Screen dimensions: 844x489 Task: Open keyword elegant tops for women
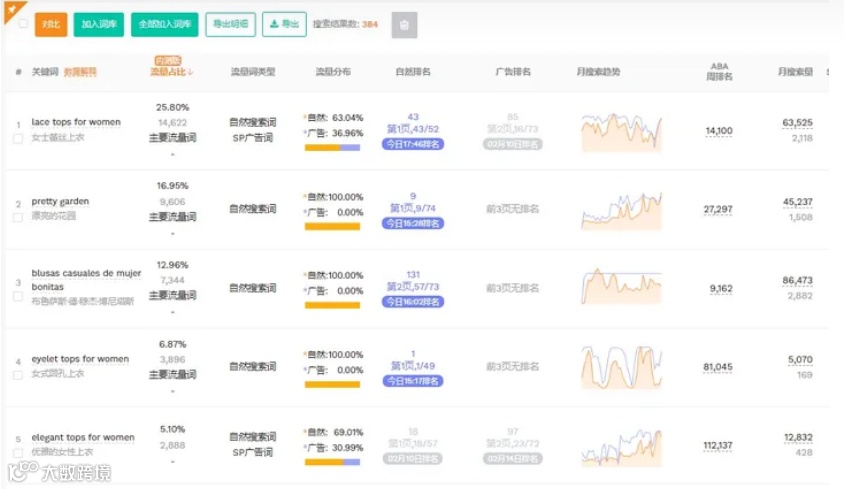coord(83,437)
